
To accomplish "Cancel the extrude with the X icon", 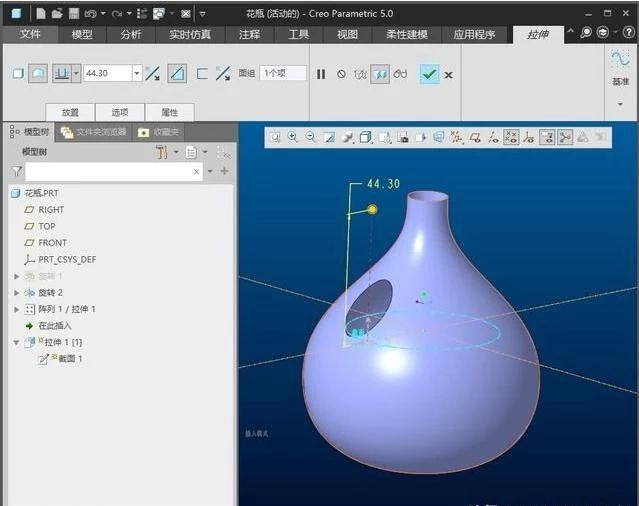I will (x=448, y=74).
